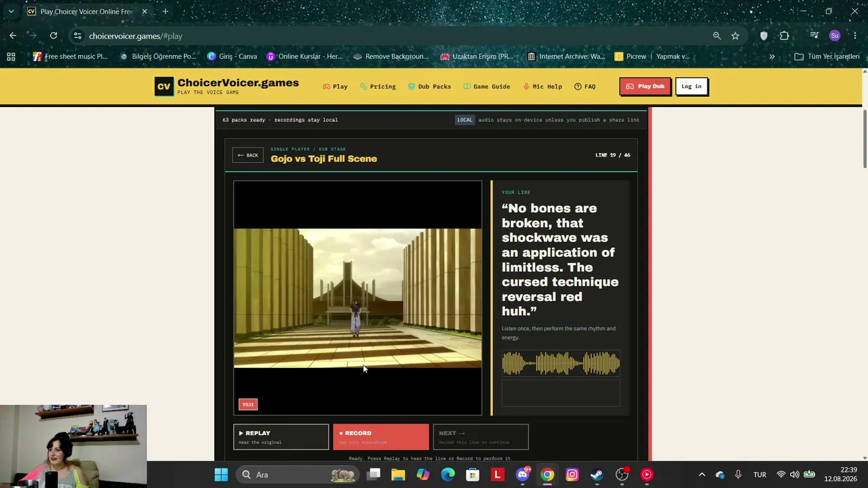The width and height of the screenshot is (868, 488).
Task: Open Steam from the taskbar
Action: coord(597,474)
